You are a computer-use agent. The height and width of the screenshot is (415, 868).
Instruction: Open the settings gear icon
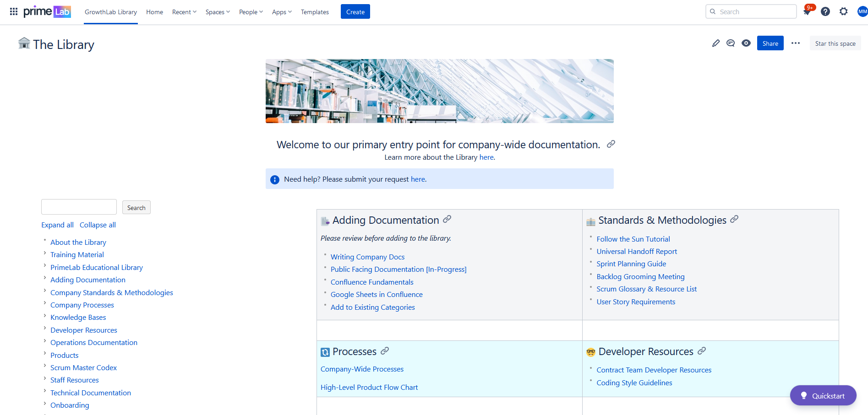844,11
